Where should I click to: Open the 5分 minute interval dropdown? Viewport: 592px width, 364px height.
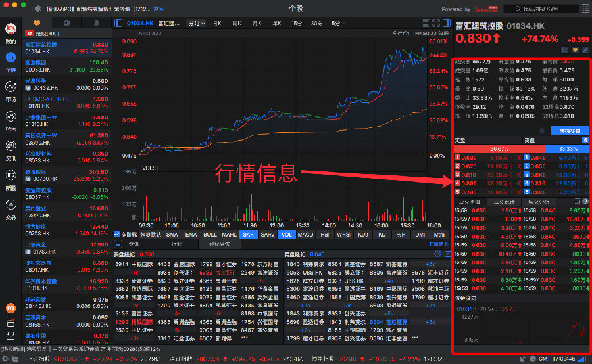coord(338,23)
